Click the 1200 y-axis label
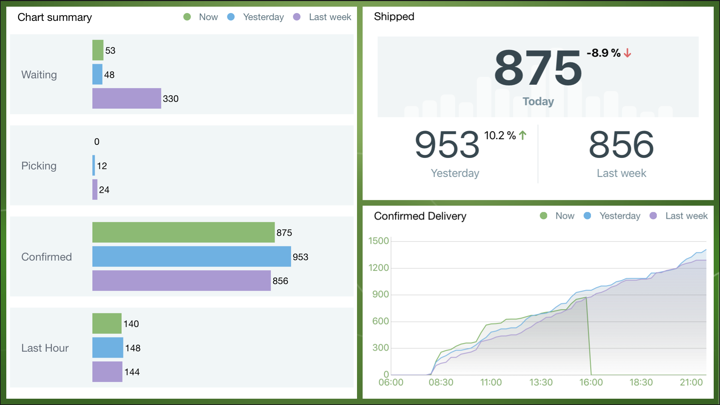This screenshot has width=720, height=405. pyautogui.click(x=379, y=267)
